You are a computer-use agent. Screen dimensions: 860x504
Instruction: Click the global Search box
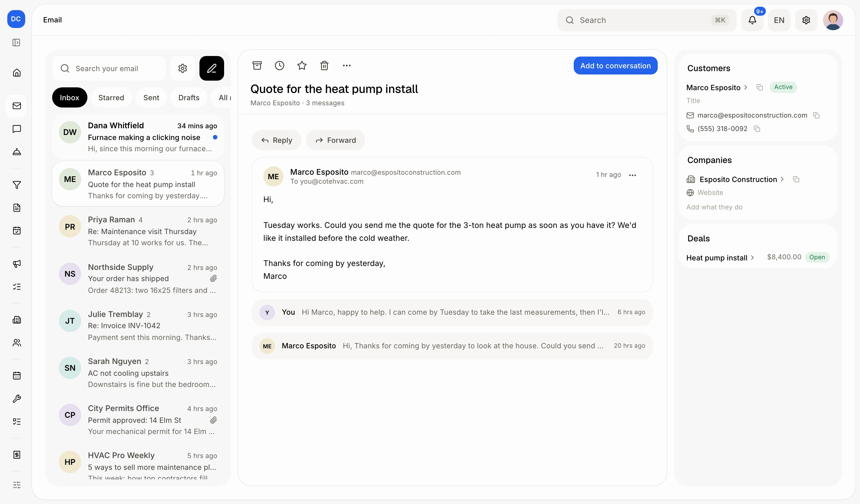tap(646, 20)
